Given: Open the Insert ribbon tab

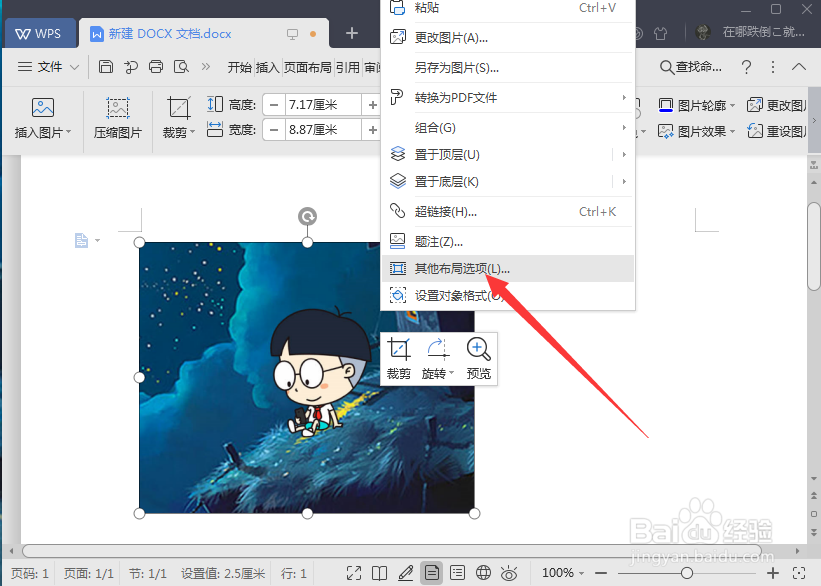Looking at the screenshot, I should tap(268, 67).
